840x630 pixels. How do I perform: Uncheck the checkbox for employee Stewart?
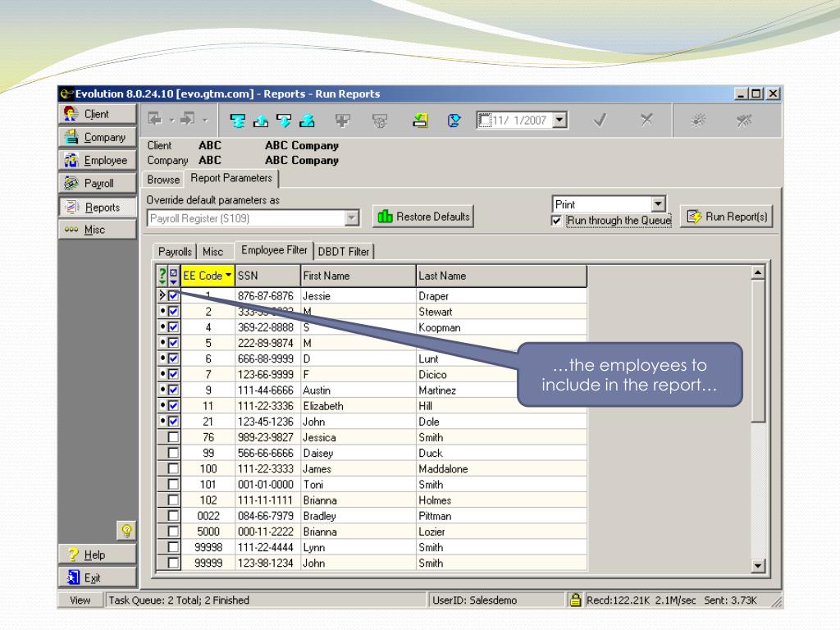pyautogui.click(x=173, y=311)
